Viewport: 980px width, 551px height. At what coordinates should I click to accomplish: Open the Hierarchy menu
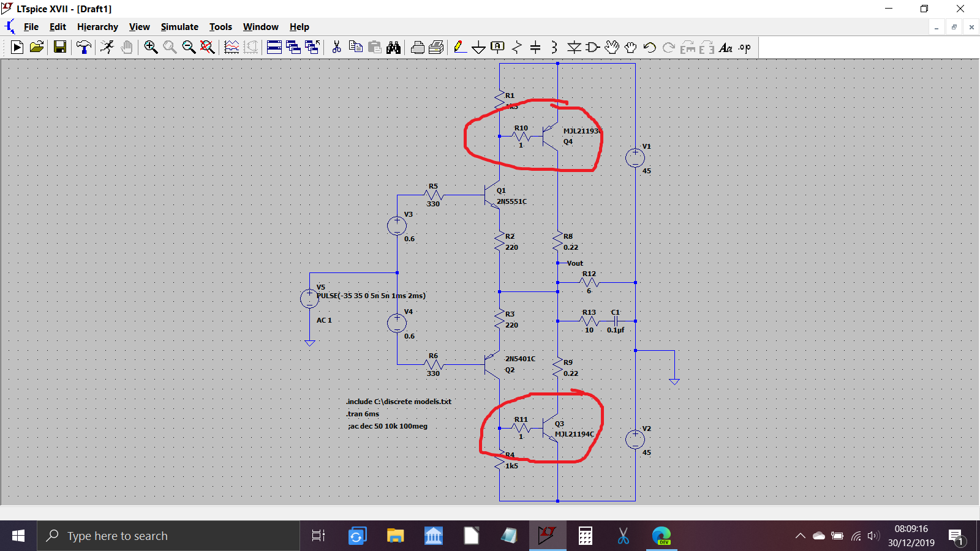(x=97, y=27)
